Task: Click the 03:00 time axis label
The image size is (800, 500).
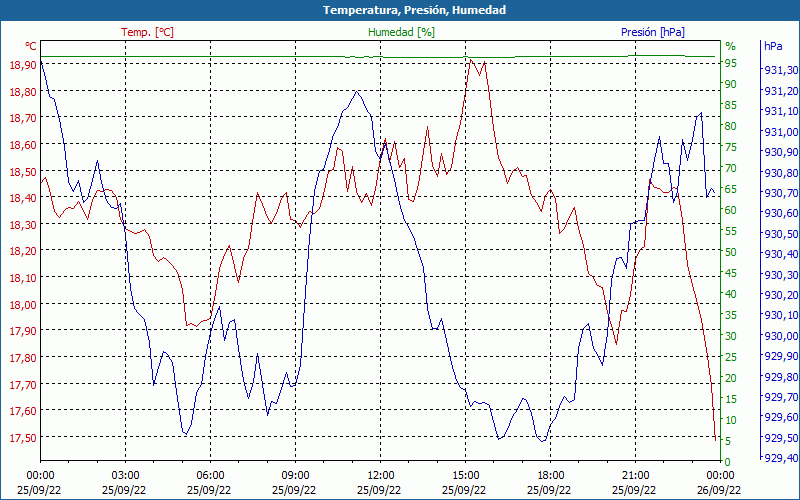Action: coord(125,476)
